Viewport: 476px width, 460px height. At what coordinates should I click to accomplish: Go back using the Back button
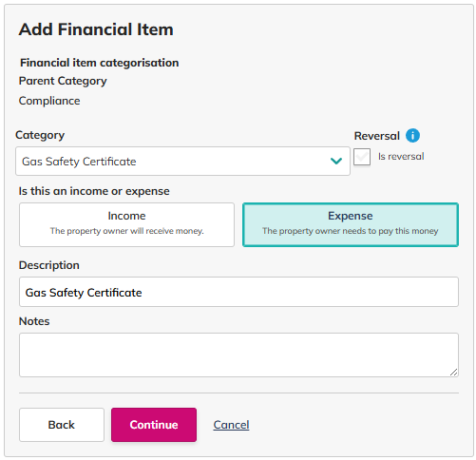coord(62,425)
